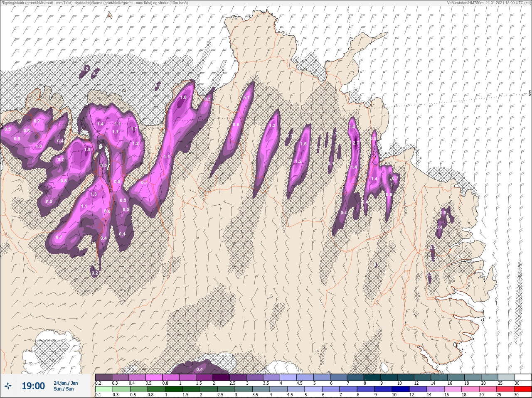Click the 1.6 snowfall value on the map
This screenshot has width=532, height=398.
tap(303, 144)
